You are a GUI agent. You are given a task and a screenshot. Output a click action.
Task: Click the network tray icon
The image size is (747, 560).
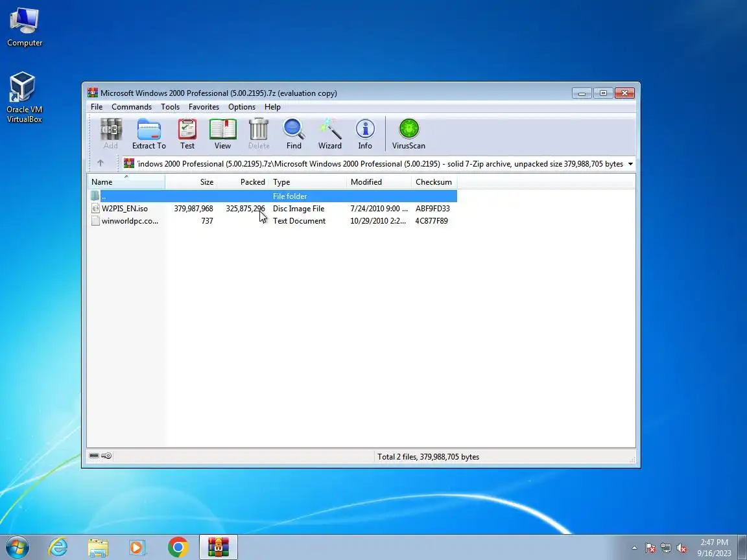[666, 548]
